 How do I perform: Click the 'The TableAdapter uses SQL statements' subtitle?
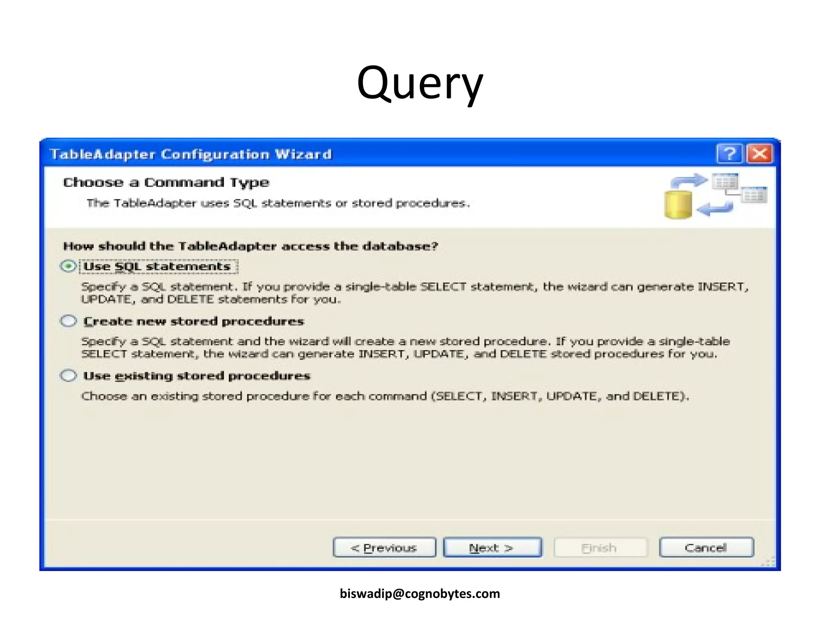tap(278, 203)
